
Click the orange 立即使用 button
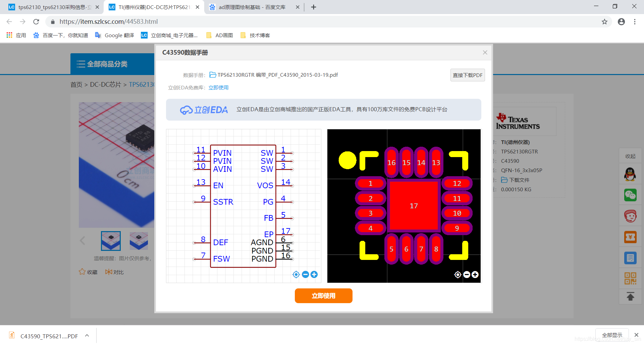323,296
